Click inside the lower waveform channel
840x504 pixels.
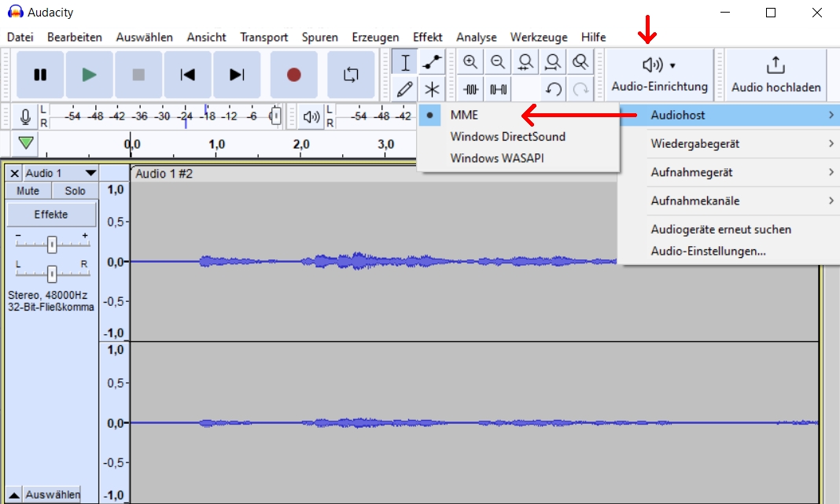474,422
